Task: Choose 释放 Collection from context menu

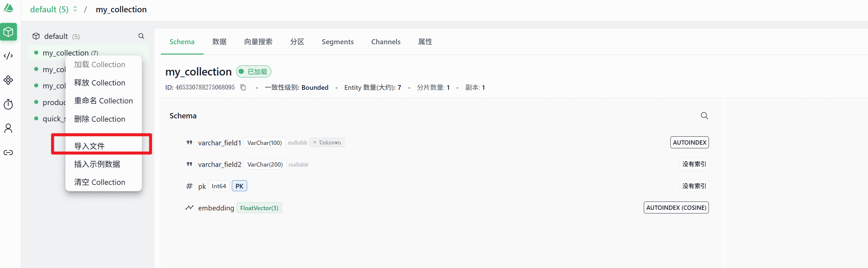Action: [x=103, y=82]
